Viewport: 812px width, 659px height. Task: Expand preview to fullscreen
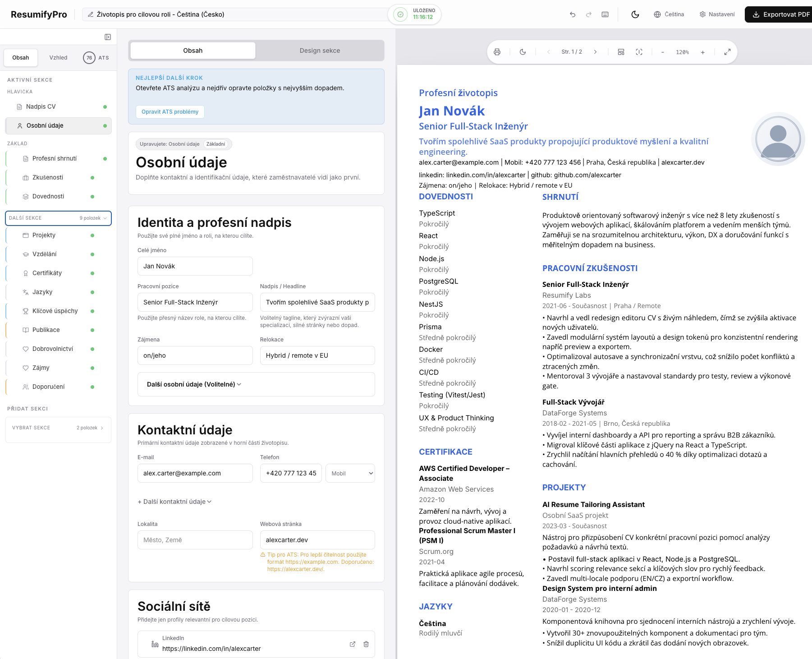click(x=727, y=52)
